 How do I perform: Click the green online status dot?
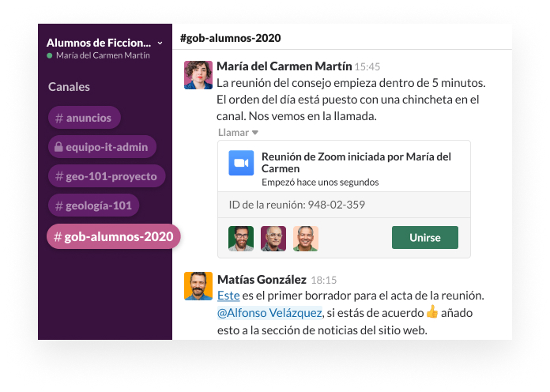pyautogui.click(x=50, y=55)
